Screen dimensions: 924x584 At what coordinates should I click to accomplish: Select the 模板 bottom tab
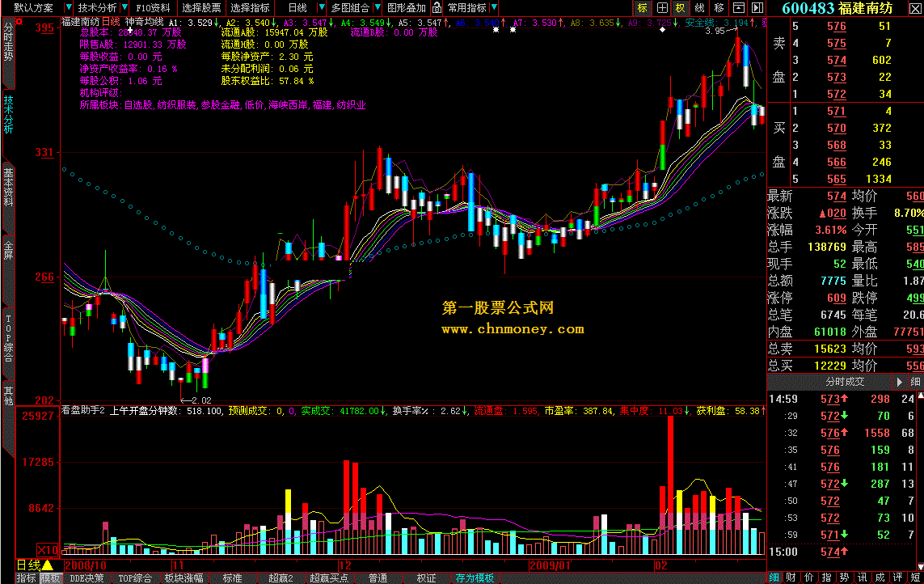coord(50,578)
